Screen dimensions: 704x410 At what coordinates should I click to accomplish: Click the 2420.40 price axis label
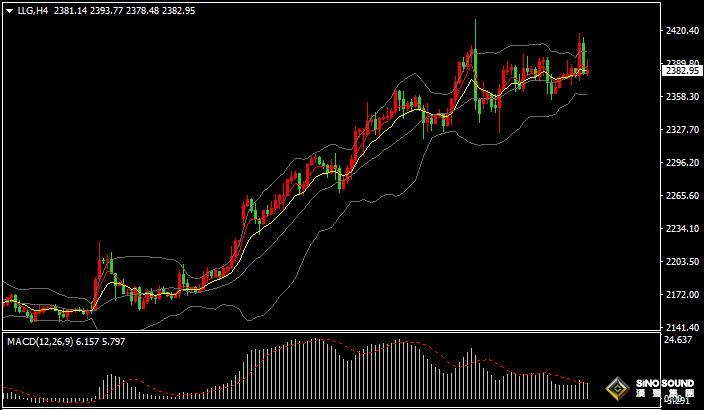(682, 31)
